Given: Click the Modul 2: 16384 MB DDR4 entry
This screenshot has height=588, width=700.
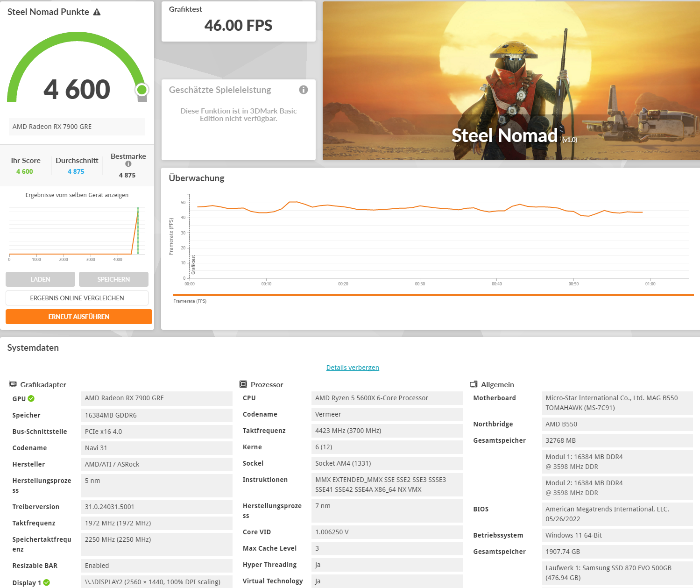Looking at the screenshot, I should 617,488.
